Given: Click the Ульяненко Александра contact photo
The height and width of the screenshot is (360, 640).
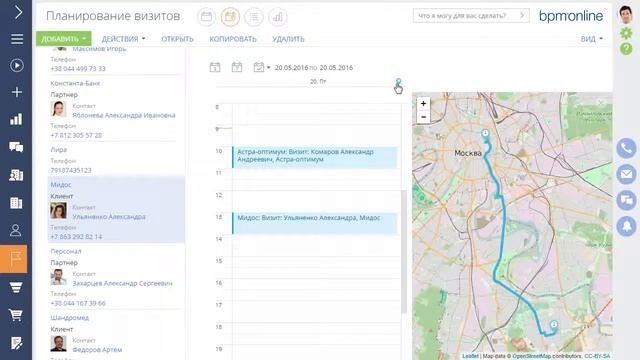Looking at the screenshot, I should pos(58,211).
